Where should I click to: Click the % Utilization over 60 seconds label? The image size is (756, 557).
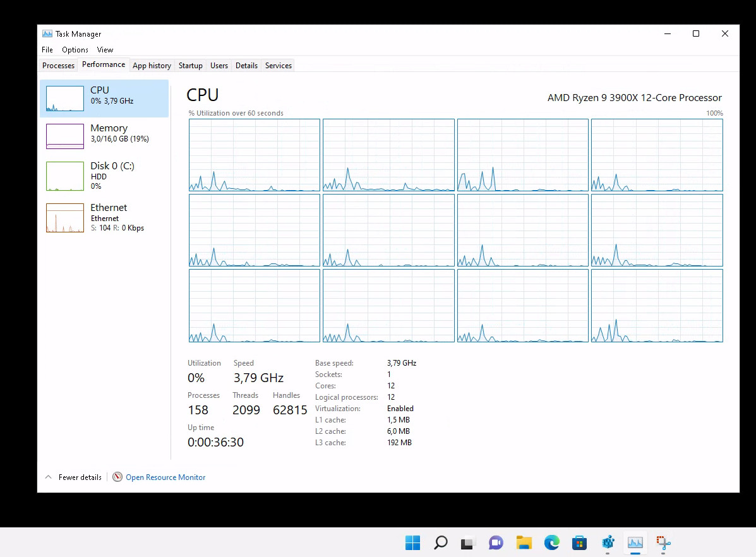[236, 113]
